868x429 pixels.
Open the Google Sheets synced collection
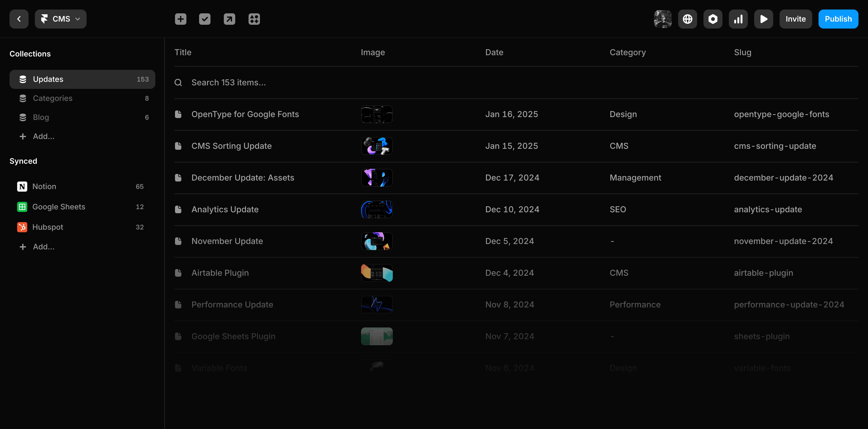(x=59, y=207)
